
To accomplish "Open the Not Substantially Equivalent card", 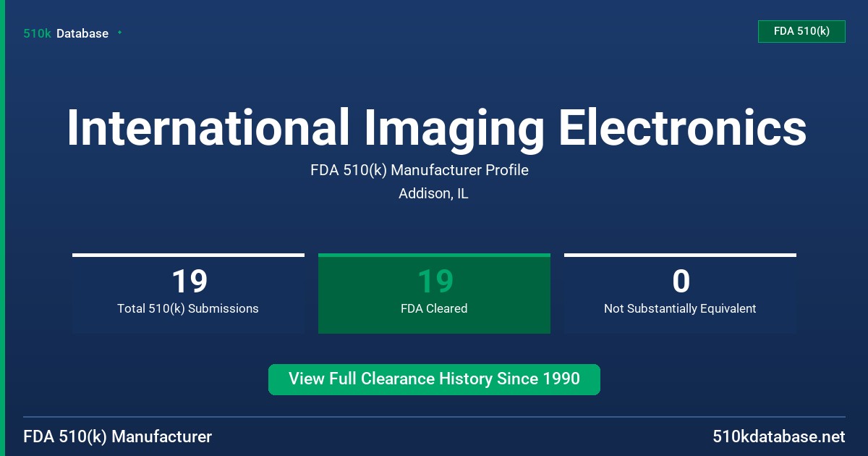I will tap(680, 293).
